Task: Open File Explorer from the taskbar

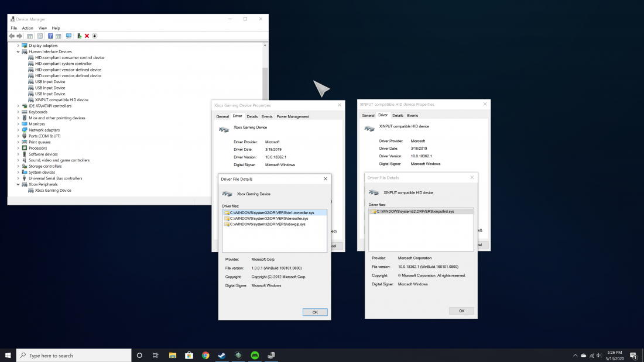Action: point(173,356)
